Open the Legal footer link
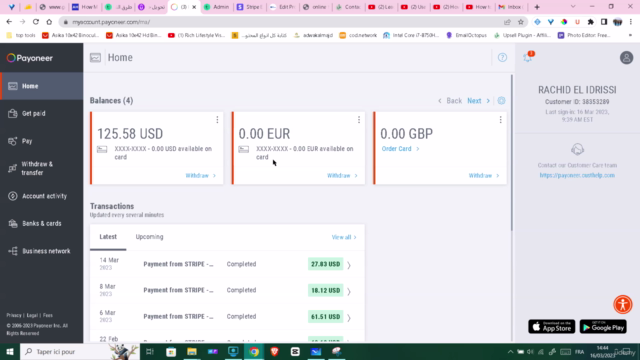 tap(32, 316)
